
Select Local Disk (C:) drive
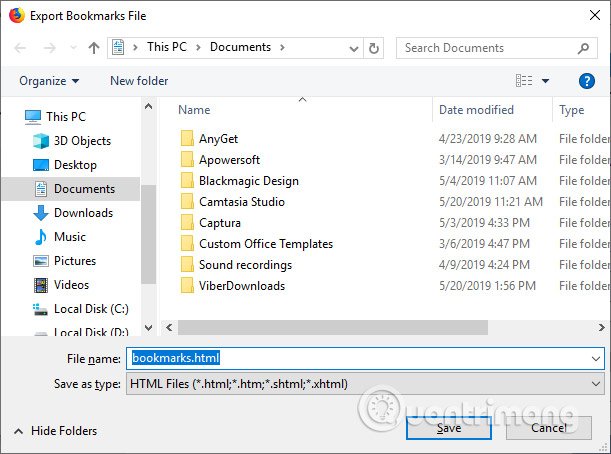91,309
